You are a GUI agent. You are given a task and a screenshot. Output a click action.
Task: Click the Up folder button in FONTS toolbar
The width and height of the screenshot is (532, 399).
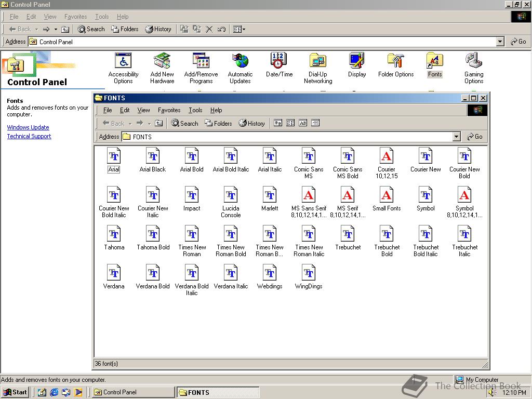(159, 123)
